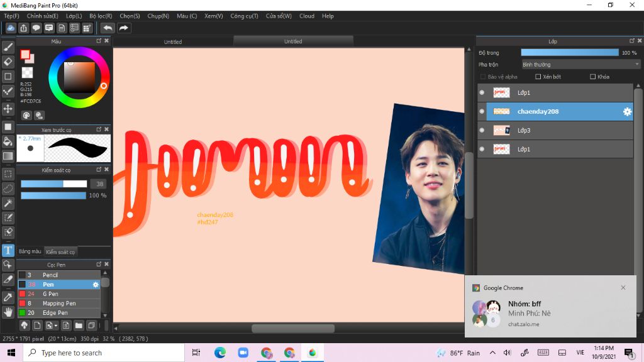Toggle visibility of bottom Lớp1 layer
This screenshot has height=362, width=644.
pos(482,150)
